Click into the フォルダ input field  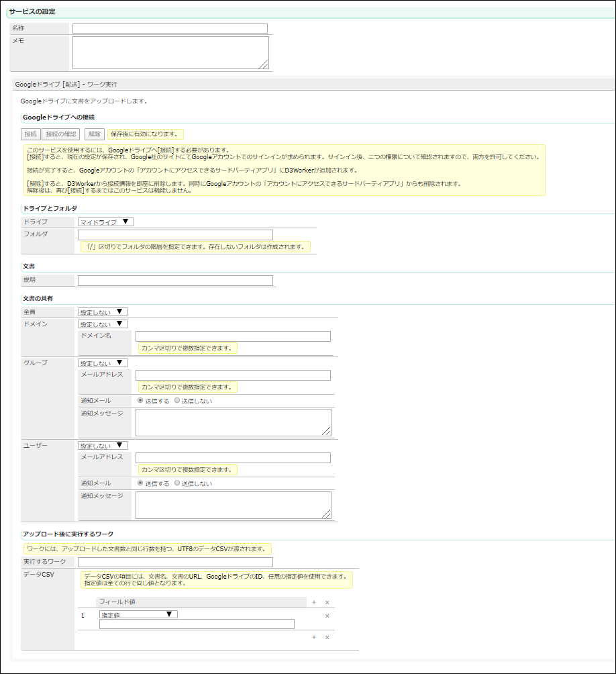175,235
